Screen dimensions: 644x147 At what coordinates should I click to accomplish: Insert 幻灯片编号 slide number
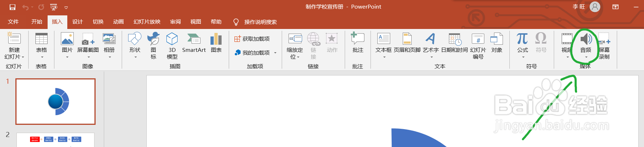click(x=478, y=45)
